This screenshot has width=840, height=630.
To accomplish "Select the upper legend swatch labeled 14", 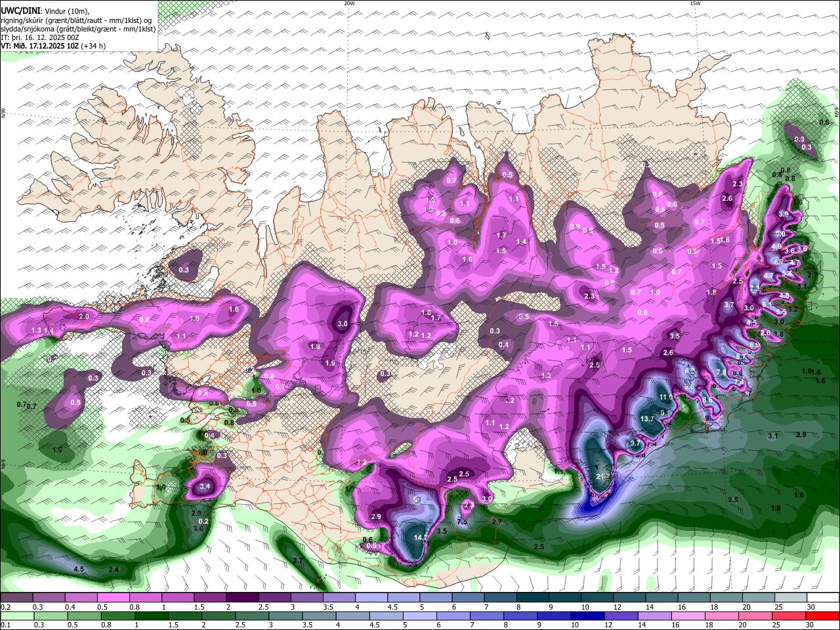I will (x=662, y=598).
